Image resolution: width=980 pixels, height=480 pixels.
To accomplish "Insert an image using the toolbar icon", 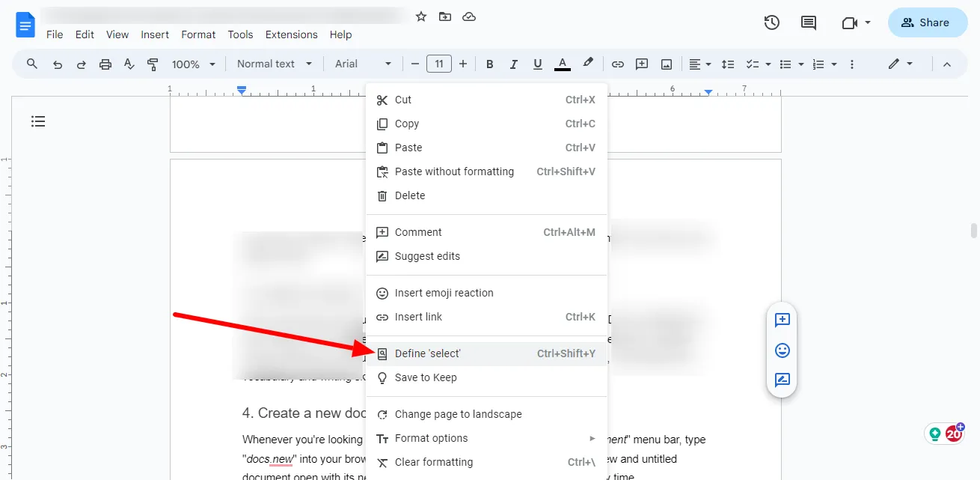I will coord(666,64).
